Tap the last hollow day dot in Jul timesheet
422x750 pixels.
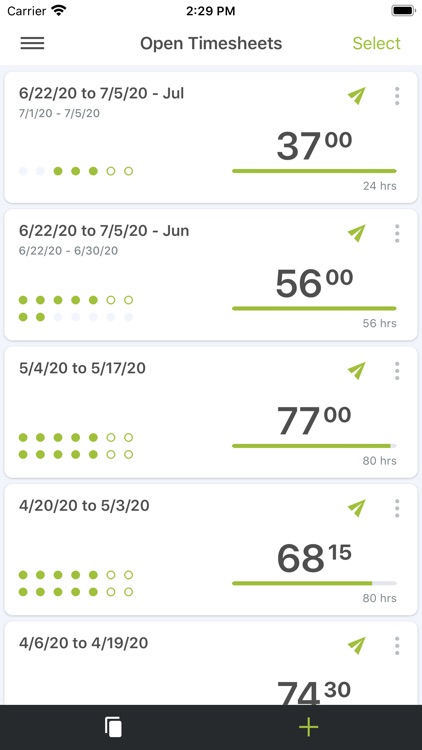pos(128,171)
